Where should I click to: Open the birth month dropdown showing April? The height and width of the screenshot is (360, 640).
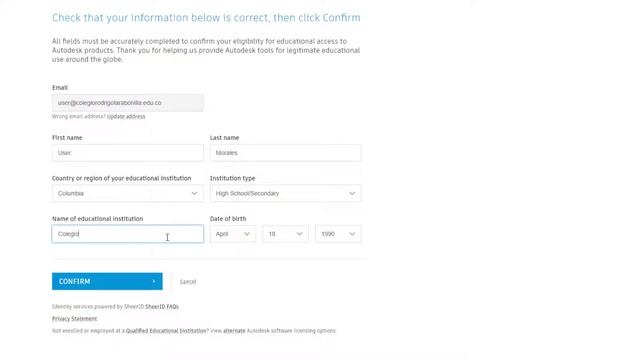233,234
